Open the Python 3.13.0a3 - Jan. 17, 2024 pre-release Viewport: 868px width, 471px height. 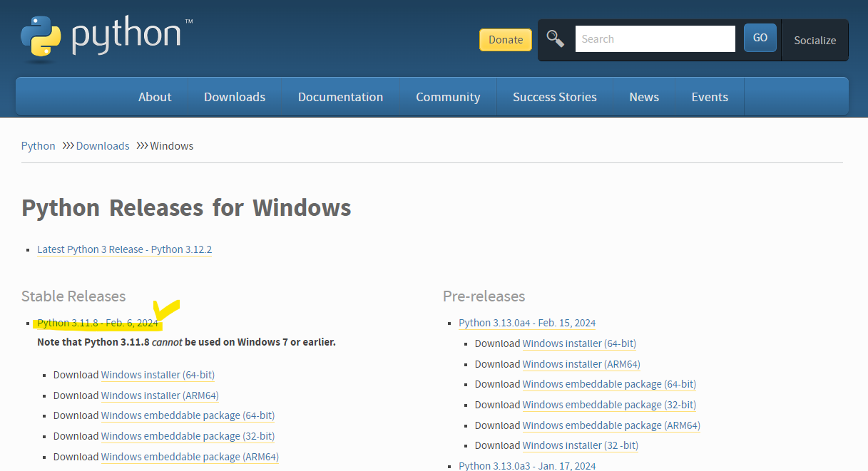click(x=527, y=466)
